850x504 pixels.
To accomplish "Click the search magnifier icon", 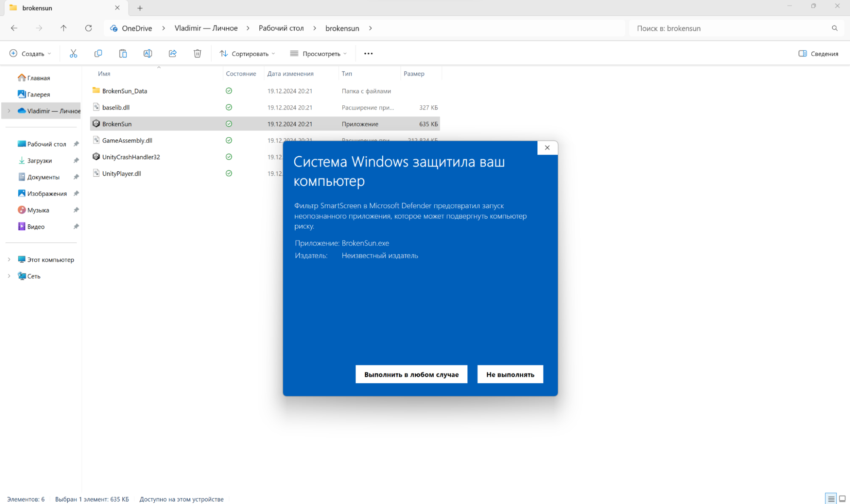I will (x=835, y=28).
